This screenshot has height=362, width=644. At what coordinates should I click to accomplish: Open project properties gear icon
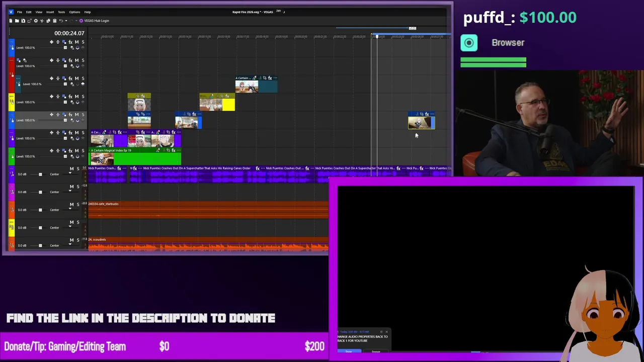pos(36,21)
